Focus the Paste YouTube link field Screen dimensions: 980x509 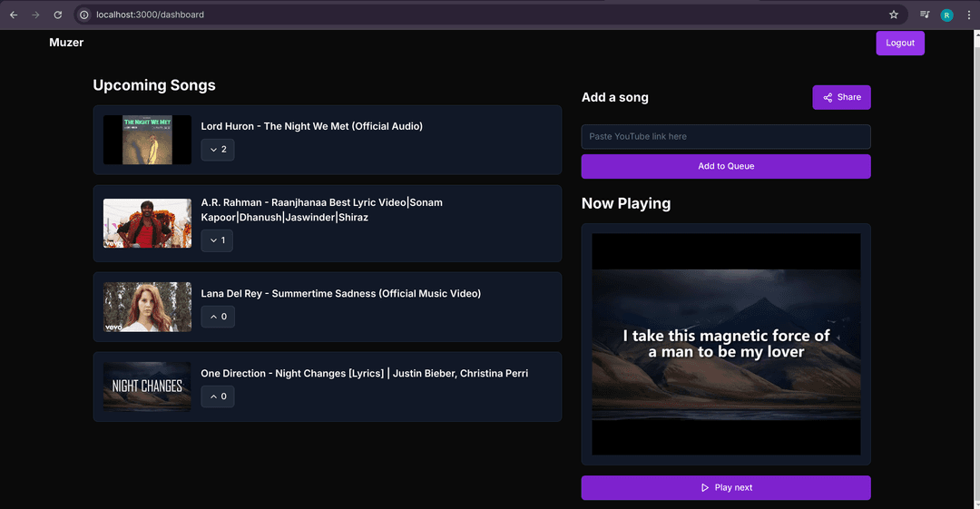[x=726, y=137]
